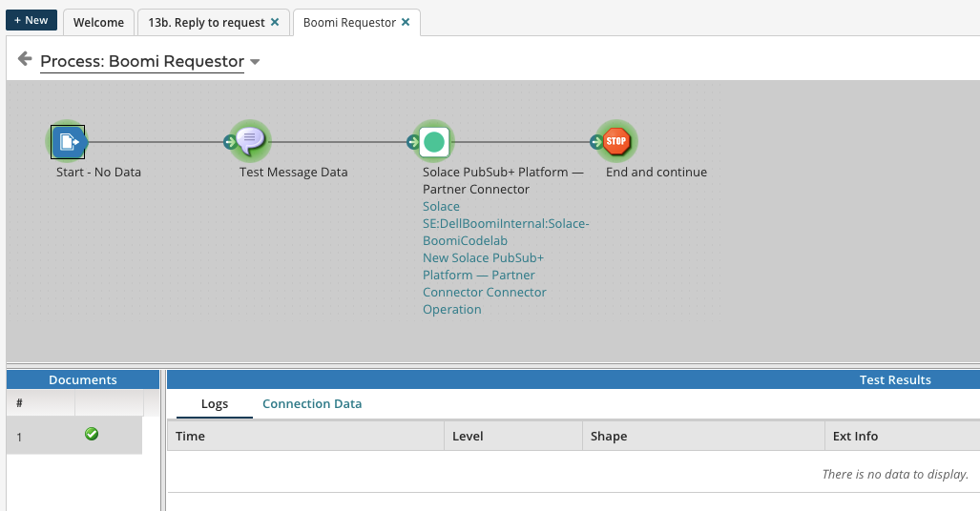Click the Time column header
The height and width of the screenshot is (511, 980).
[191, 437]
